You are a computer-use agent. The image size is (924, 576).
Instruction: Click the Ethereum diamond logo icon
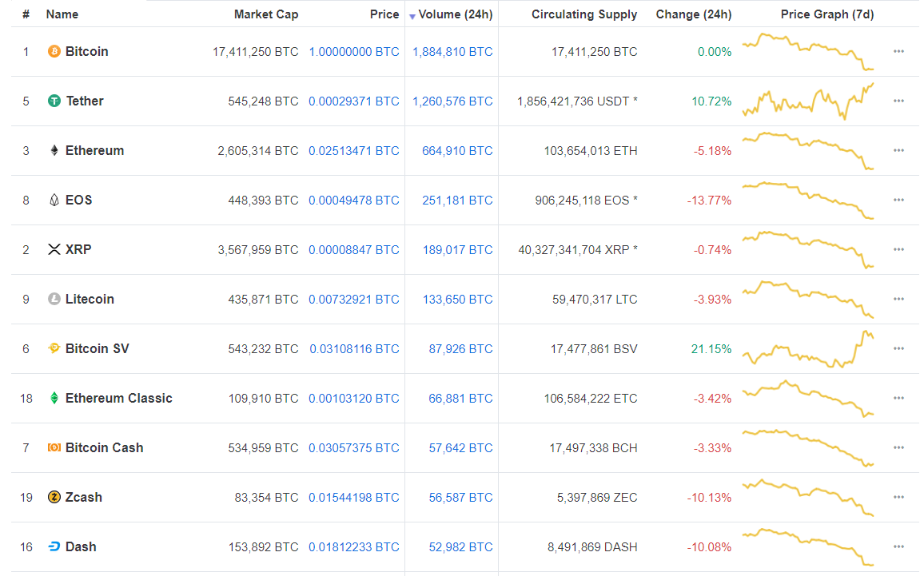coord(54,151)
